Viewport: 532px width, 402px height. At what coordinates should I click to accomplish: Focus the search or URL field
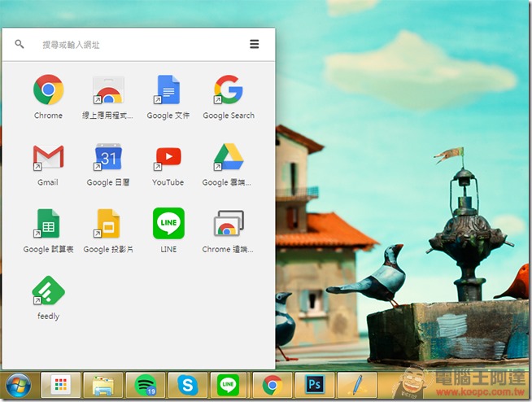(139, 45)
